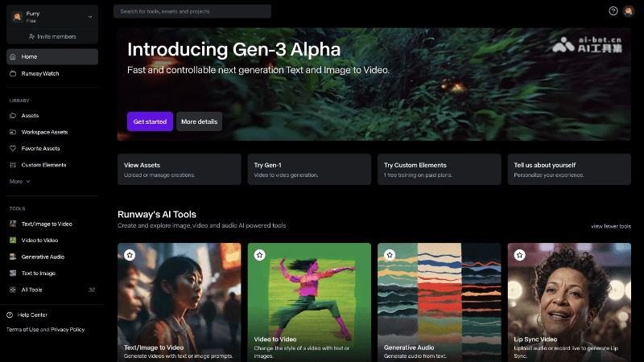Click the Get started button
The height and width of the screenshot is (362, 644).
150,121
